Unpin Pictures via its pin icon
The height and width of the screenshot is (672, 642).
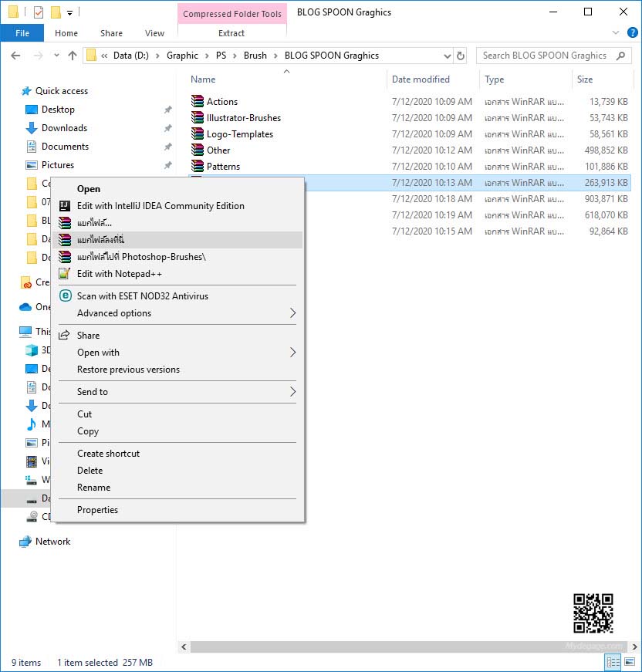[x=168, y=165]
